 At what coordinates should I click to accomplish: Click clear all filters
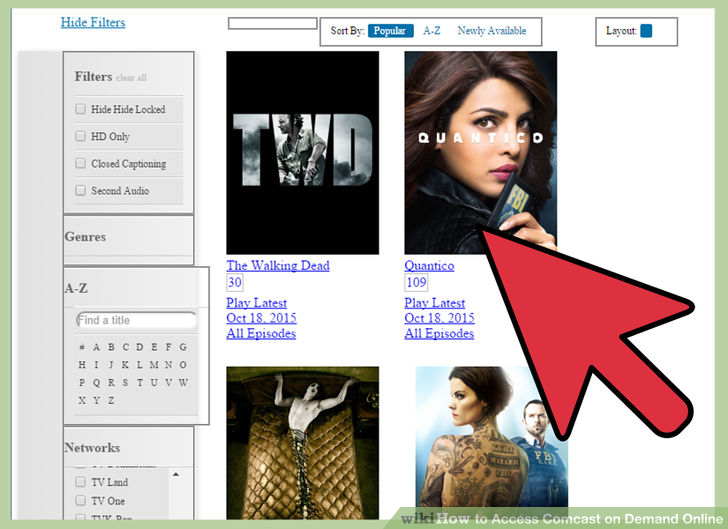pyautogui.click(x=131, y=78)
